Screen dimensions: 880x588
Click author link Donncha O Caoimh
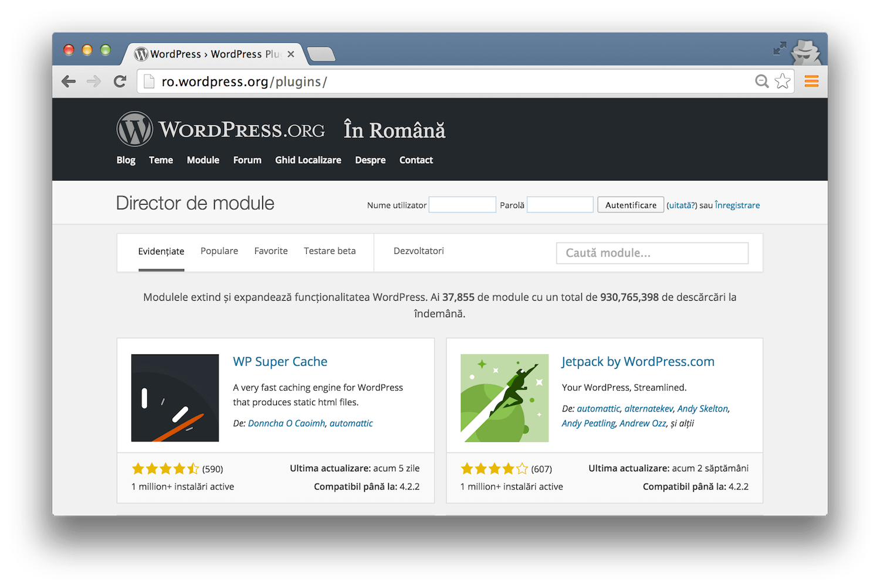click(x=286, y=423)
